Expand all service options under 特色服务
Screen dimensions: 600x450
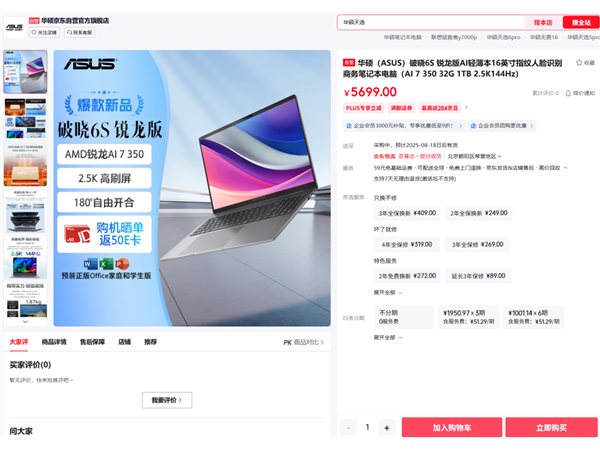pos(388,293)
